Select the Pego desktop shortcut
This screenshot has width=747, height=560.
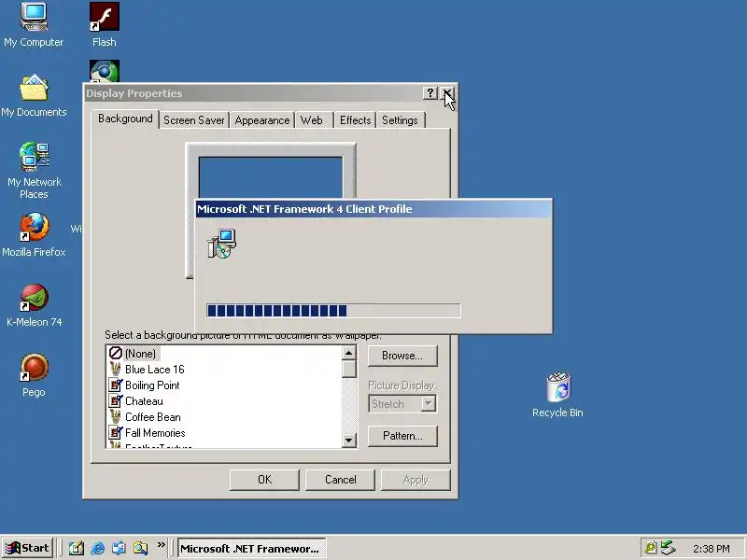click(x=34, y=375)
